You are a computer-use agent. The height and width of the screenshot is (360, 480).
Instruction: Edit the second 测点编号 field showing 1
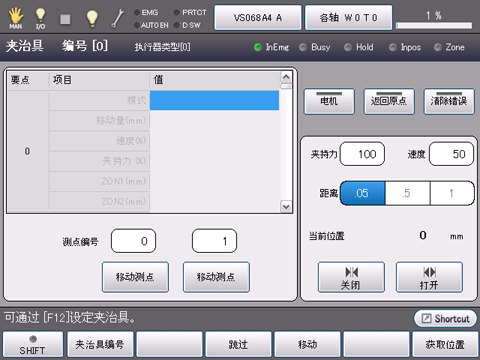214,241
